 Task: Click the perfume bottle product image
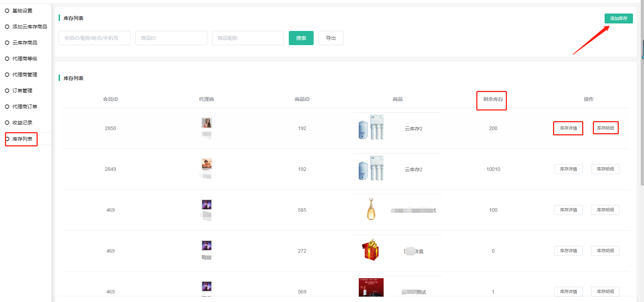[371, 209]
